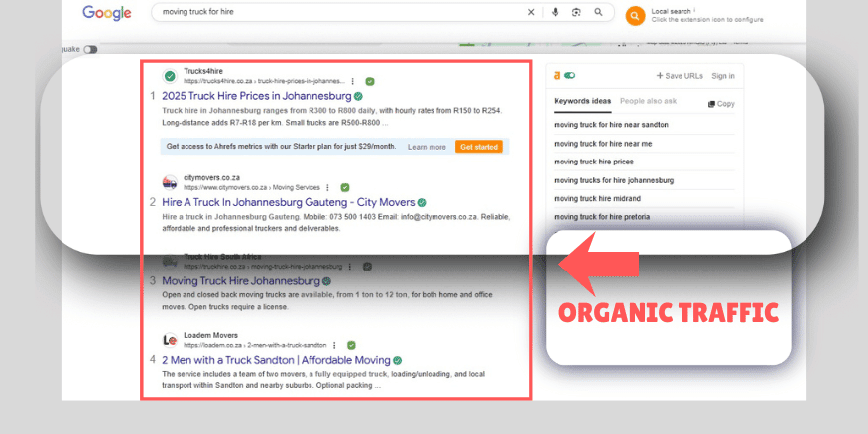Image resolution: width=868 pixels, height=434 pixels.
Task: Click the orange Get started button
Action: click(x=479, y=147)
